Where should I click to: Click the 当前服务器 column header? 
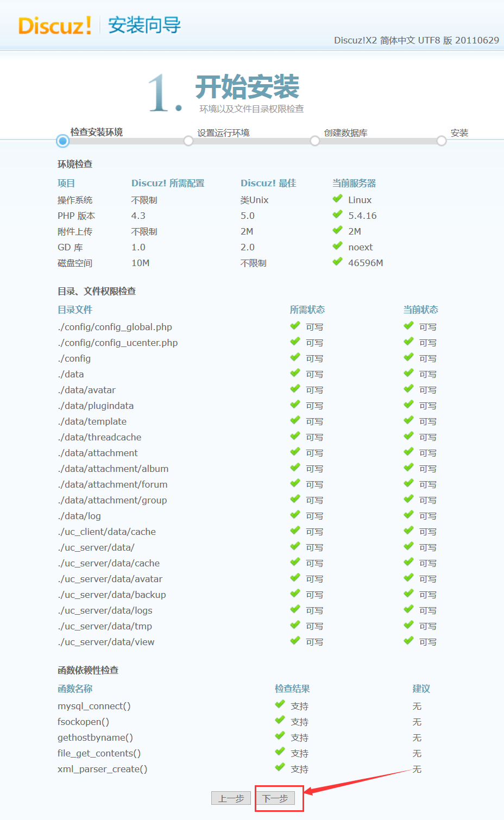pyautogui.click(x=354, y=183)
